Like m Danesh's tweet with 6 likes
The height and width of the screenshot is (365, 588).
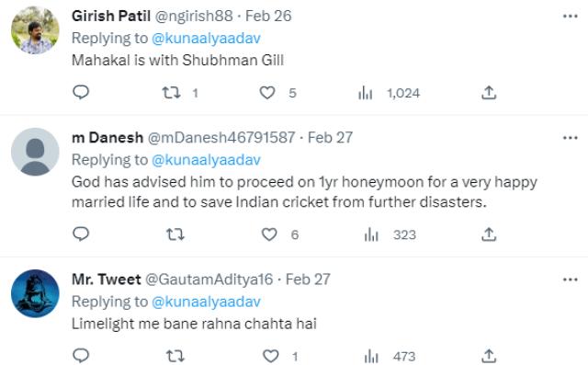pos(269,234)
